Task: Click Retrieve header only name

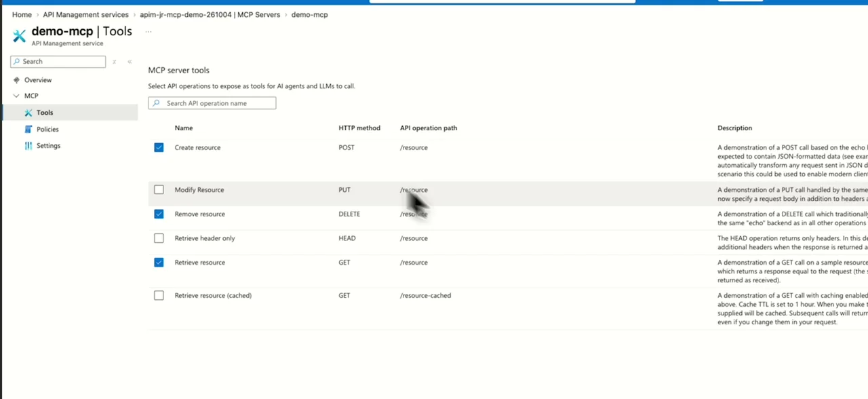Action: [x=205, y=239]
